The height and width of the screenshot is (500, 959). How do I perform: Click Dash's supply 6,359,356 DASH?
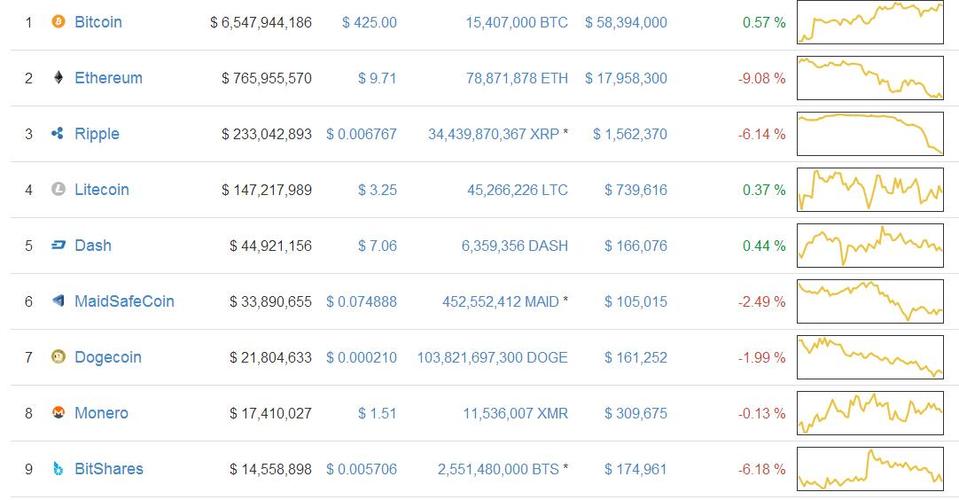(514, 246)
